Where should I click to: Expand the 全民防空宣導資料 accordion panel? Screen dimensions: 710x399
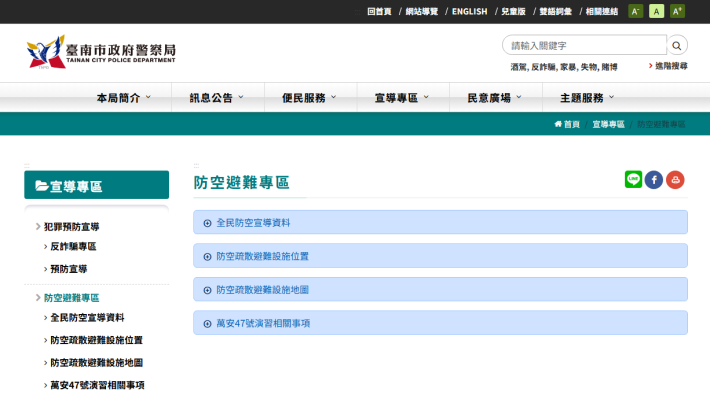[x=440, y=222]
